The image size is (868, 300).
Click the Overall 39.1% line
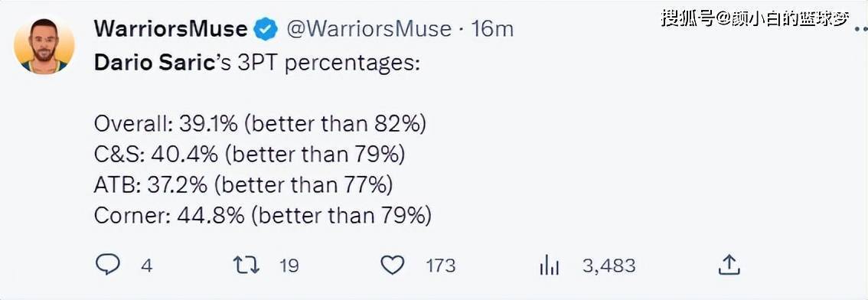pos(260,125)
